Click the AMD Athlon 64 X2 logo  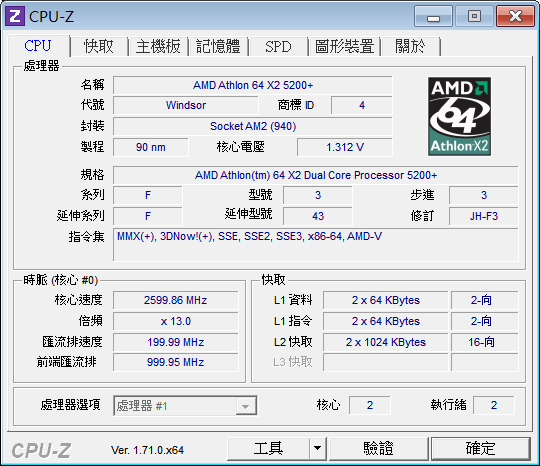(459, 116)
